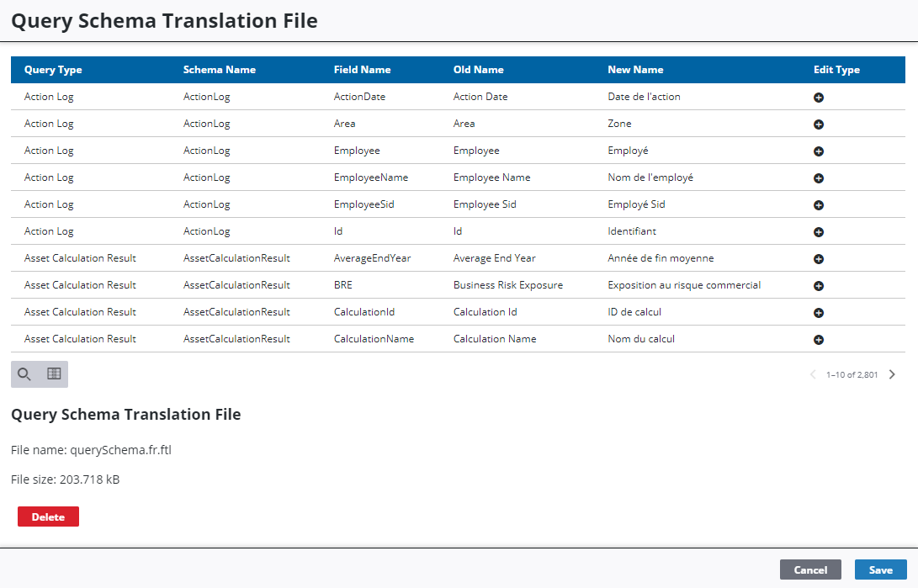Click the plus icon for AverageEndYear row

click(818, 259)
